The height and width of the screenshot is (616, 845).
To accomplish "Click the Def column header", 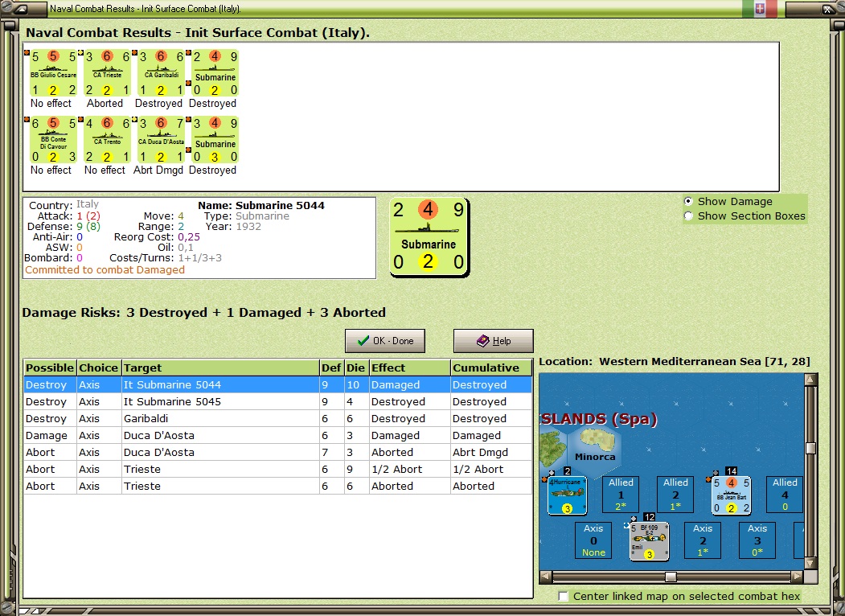I will [x=332, y=368].
